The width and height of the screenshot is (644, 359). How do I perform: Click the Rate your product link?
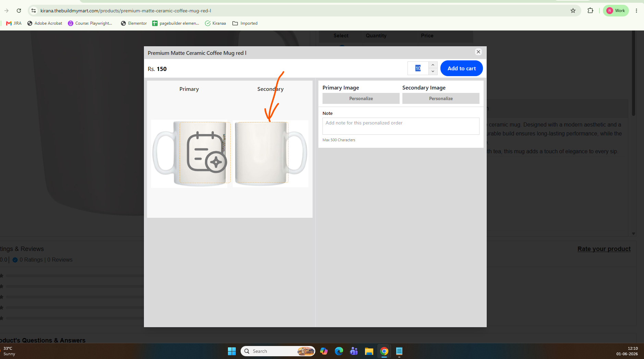604,249
